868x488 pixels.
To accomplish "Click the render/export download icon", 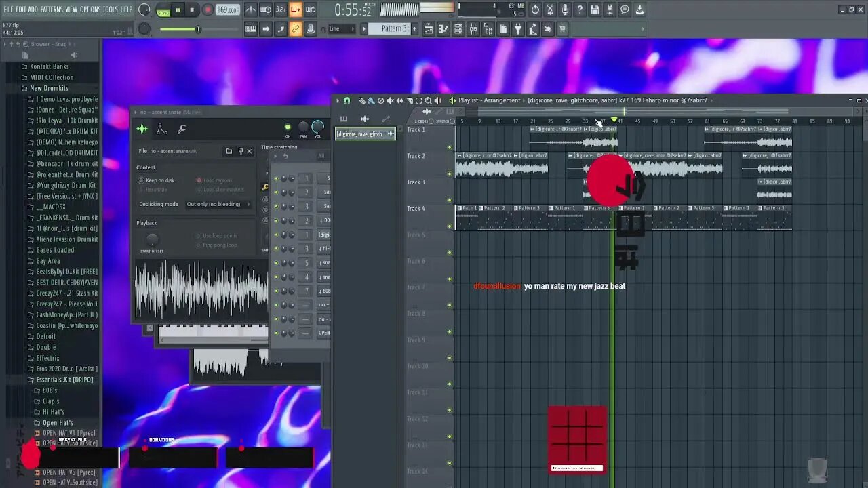I will click(x=639, y=9).
